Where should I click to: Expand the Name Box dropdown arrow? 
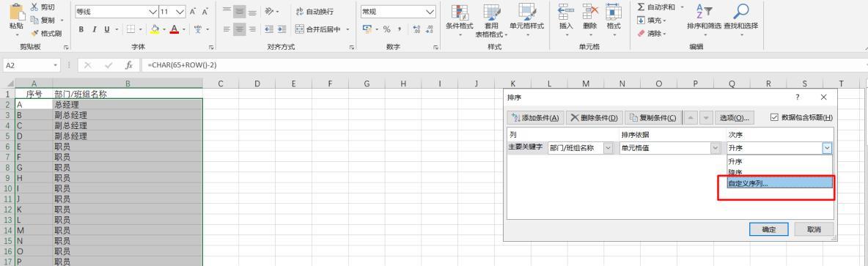pyautogui.click(x=56, y=65)
